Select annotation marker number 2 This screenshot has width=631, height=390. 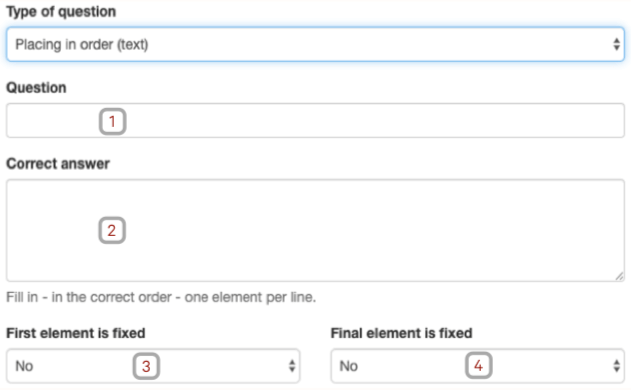(x=112, y=230)
